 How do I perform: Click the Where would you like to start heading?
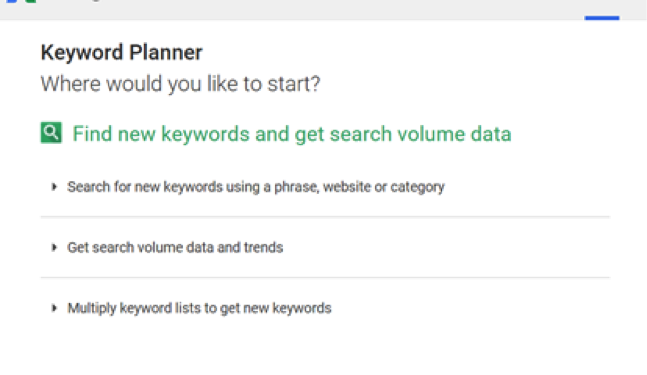(180, 84)
